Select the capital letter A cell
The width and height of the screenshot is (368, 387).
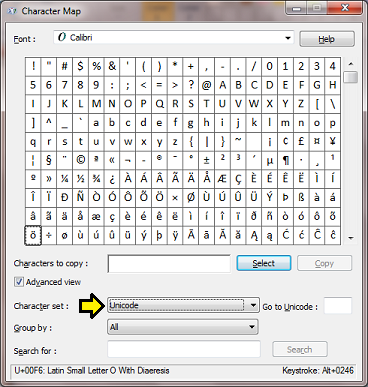pyautogui.click(x=222, y=85)
